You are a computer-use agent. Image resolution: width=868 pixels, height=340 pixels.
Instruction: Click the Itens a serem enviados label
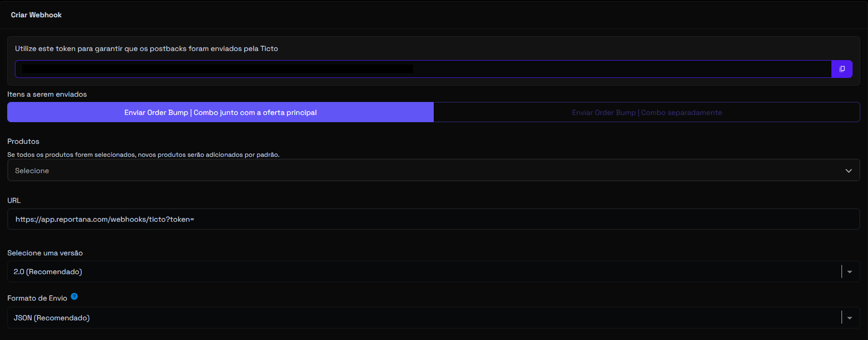pos(47,94)
